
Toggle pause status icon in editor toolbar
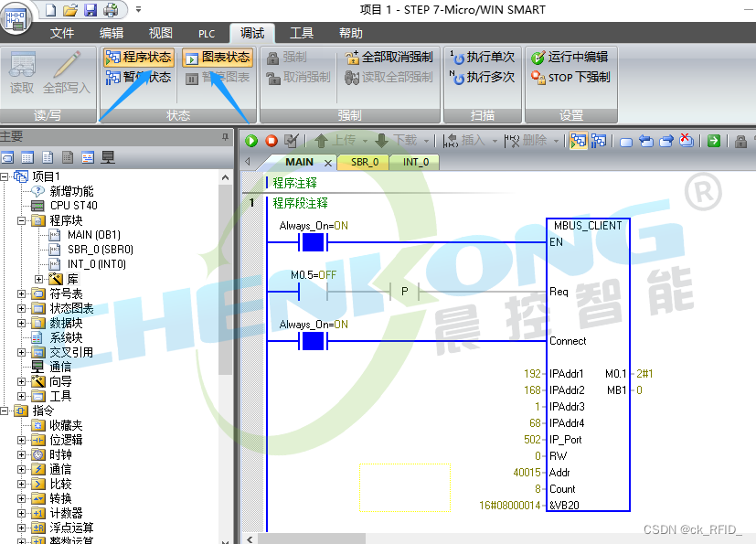click(x=599, y=141)
